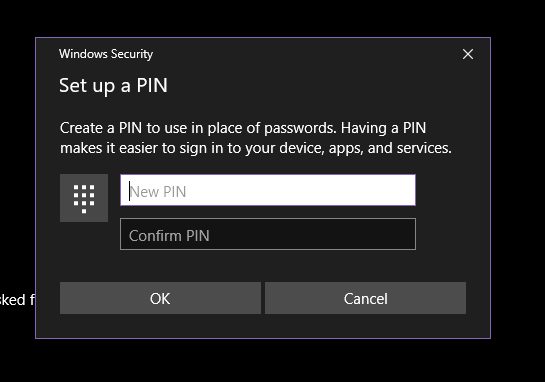
Task: Click the word 'services' in description
Action: pos(424,148)
